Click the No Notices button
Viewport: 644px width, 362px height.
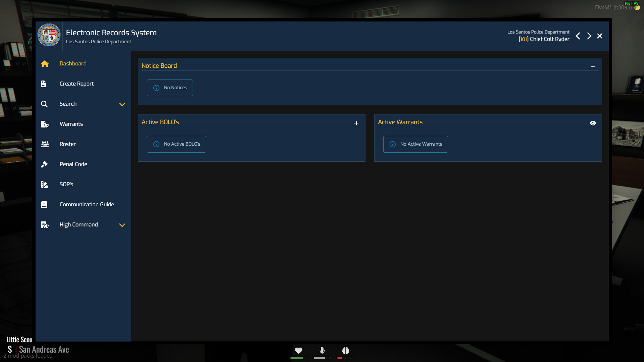[x=170, y=88]
